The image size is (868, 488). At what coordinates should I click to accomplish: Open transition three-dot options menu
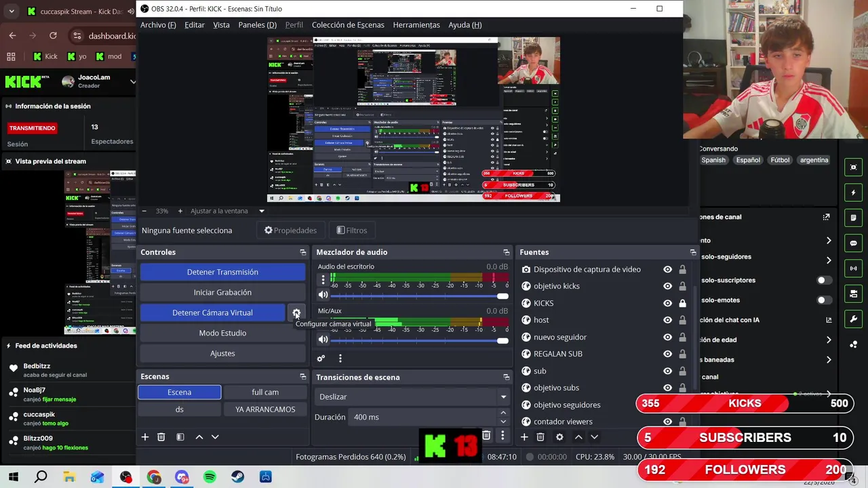(x=502, y=436)
